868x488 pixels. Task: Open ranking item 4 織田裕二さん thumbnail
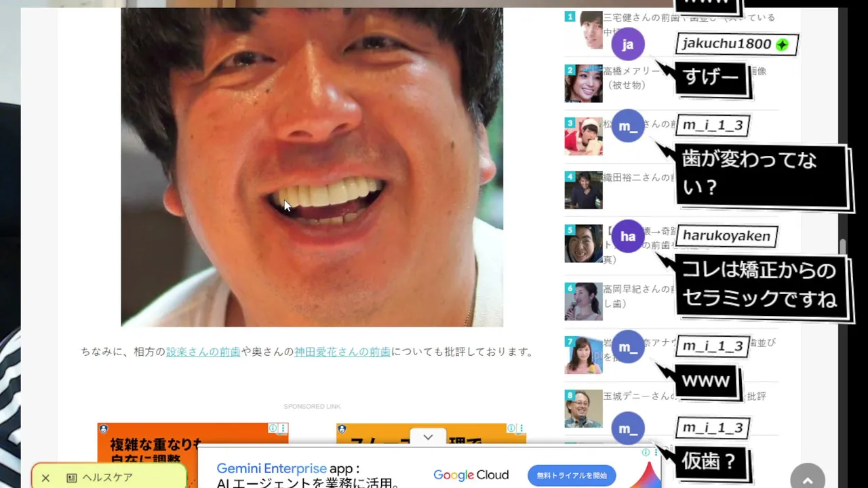pyautogui.click(x=584, y=190)
